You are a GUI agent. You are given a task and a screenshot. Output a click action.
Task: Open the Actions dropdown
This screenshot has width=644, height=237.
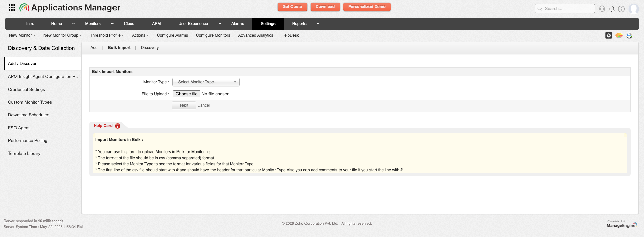tap(140, 35)
